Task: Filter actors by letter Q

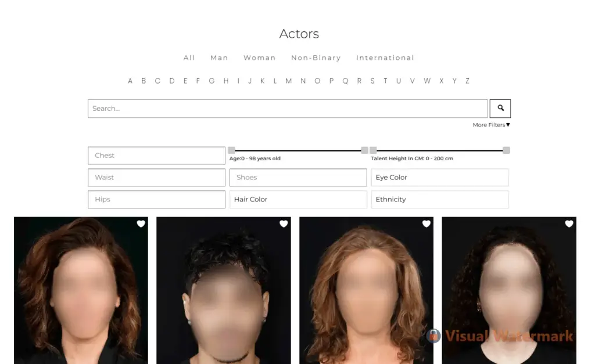Action: 345,81
